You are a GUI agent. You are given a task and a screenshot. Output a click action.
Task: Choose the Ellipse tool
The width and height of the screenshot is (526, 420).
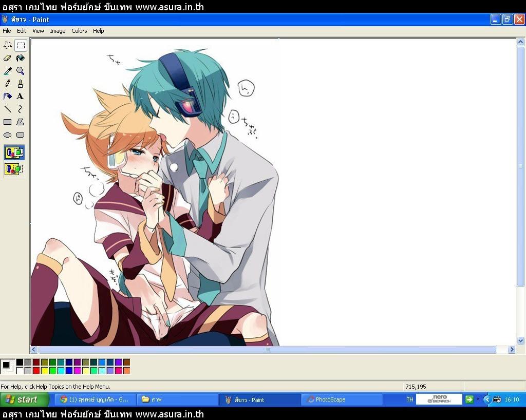point(7,135)
